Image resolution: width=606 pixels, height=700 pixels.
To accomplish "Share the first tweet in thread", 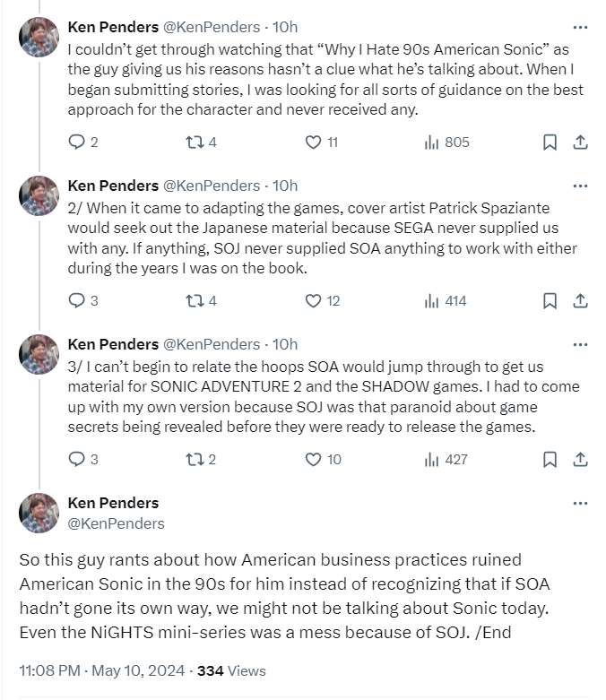I will tap(580, 142).
